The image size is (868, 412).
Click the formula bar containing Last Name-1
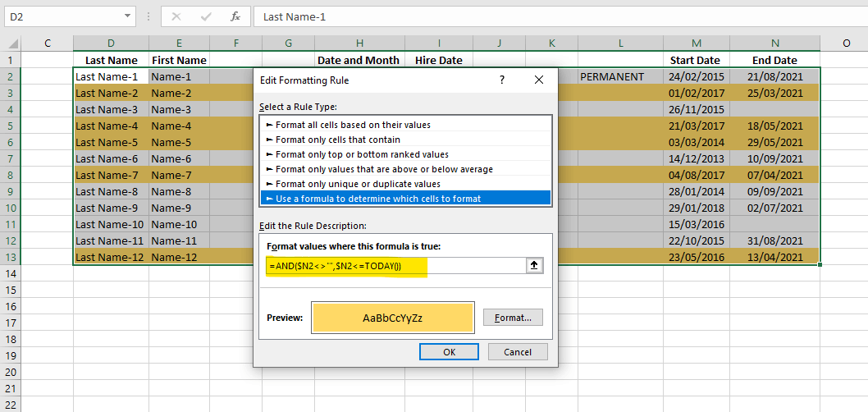coord(560,16)
